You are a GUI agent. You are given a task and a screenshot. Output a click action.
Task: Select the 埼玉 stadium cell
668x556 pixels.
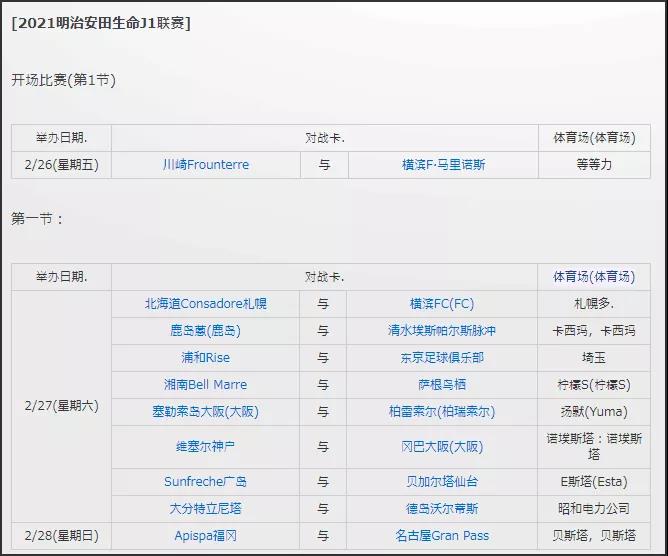pos(594,357)
